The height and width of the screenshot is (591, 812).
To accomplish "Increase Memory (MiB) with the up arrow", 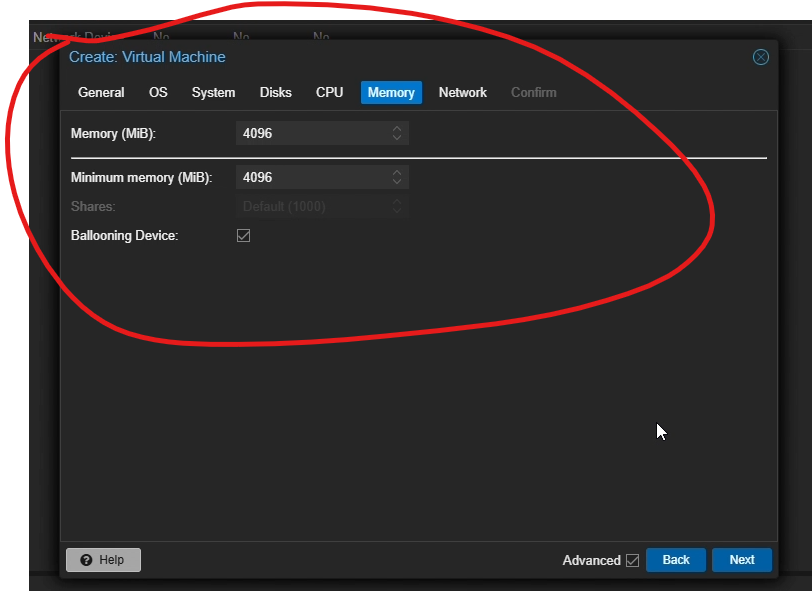I will (x=397, y=129).
